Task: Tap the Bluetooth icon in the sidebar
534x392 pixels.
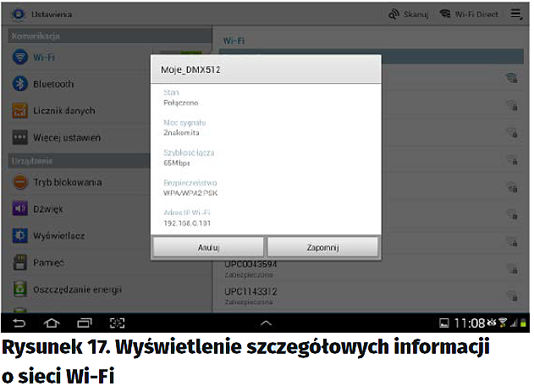Action: 19,84
